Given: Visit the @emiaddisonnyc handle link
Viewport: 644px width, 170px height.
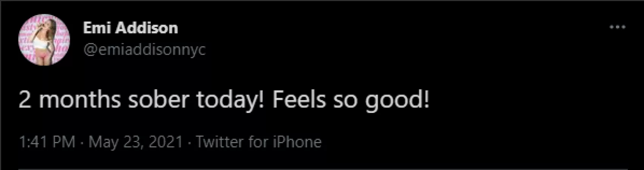Looking at the screenshot, I should [x=144, y=49].
